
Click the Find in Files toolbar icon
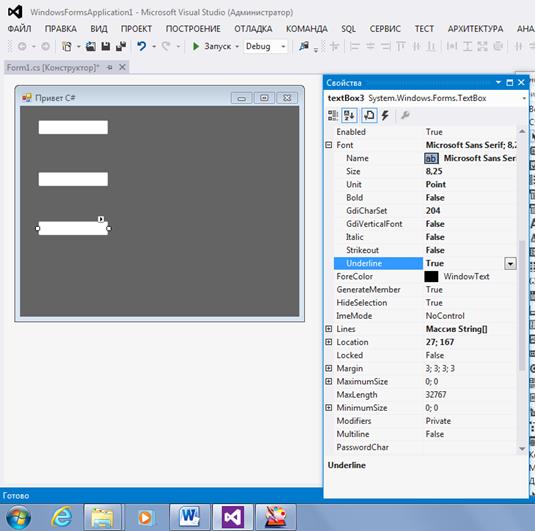pos(304,46)
